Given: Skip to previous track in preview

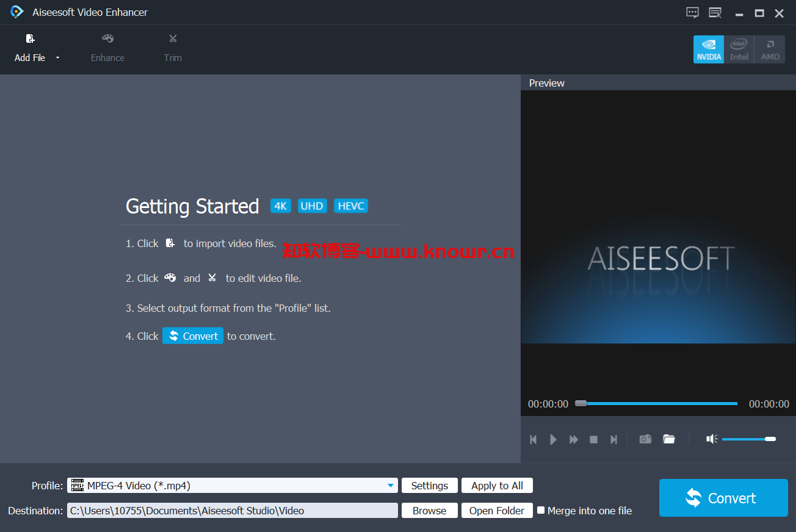Looking at the screenshot, I should click(534, 439).
